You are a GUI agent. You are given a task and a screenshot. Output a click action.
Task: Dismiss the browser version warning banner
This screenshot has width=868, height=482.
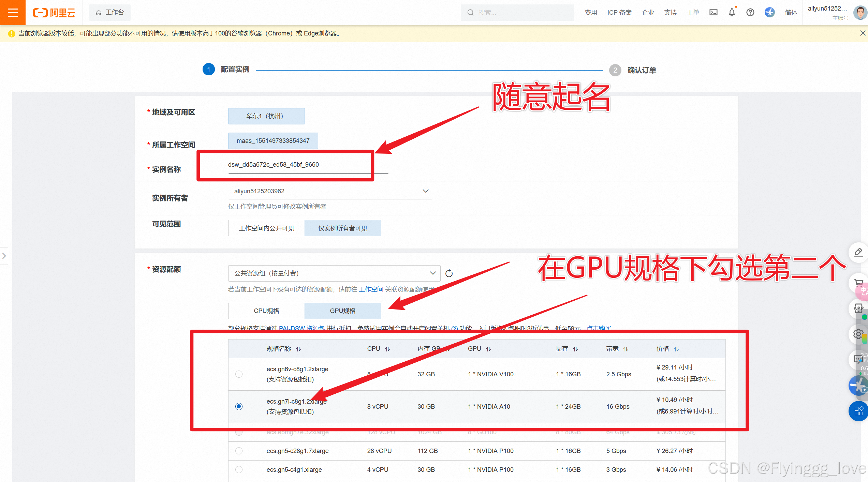coord(863,33)
